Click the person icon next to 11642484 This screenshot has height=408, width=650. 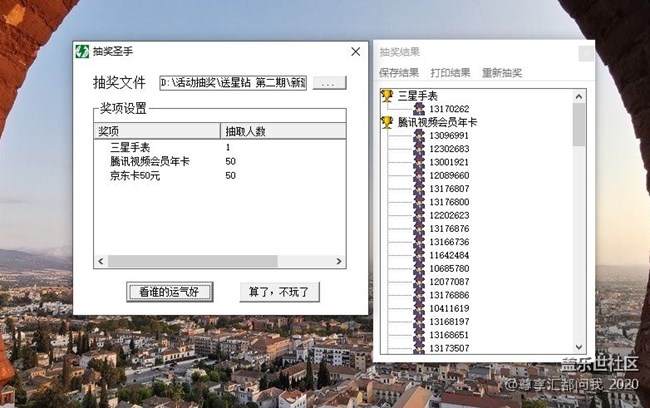pos(419,255)
